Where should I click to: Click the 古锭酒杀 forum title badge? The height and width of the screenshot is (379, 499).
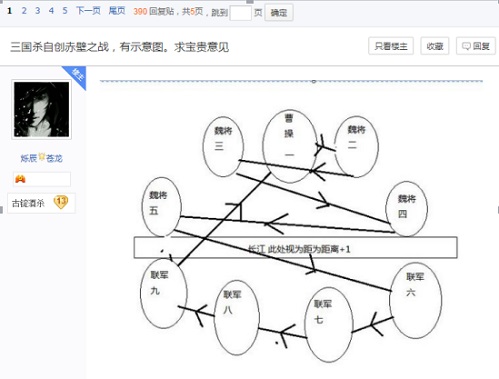[x=28, y=203]
